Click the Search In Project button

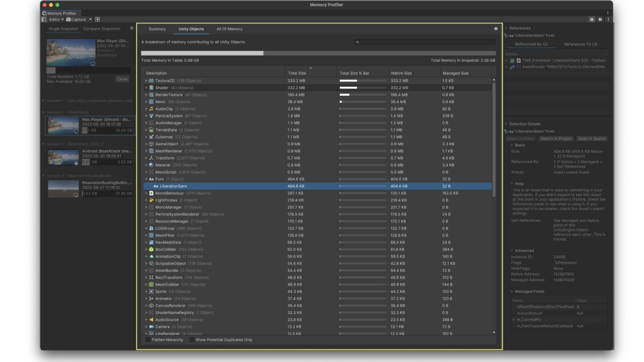(555, 138)
